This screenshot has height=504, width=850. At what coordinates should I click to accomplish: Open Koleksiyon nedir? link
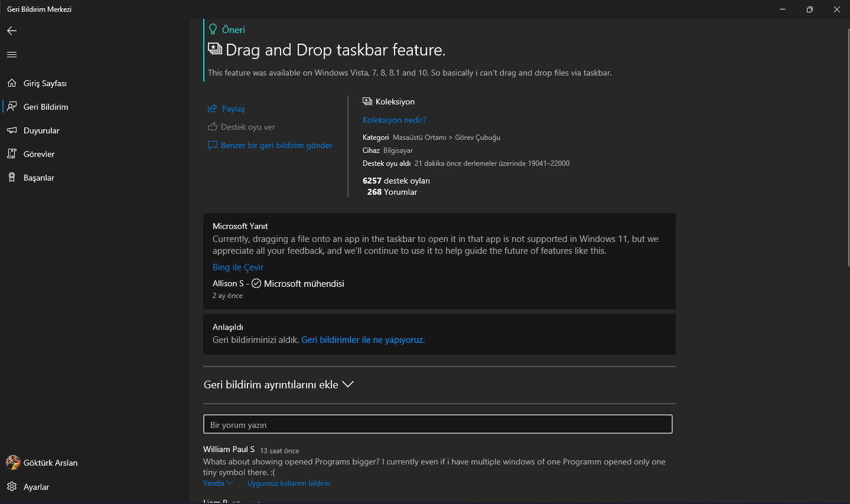pos(394,120)
